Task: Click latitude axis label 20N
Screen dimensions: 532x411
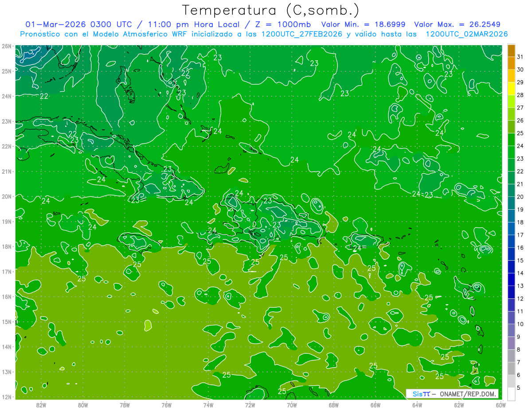Action: 7,196
